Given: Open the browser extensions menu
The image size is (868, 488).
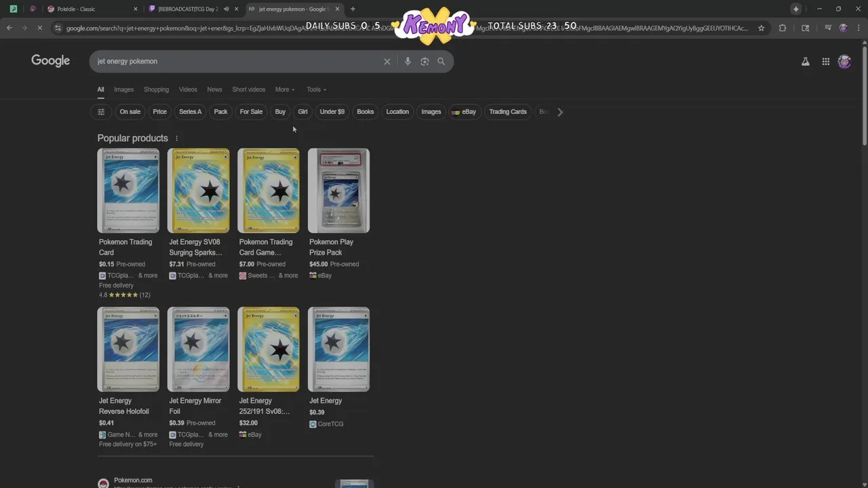Looking at the screenshot, I should (783, 28).
